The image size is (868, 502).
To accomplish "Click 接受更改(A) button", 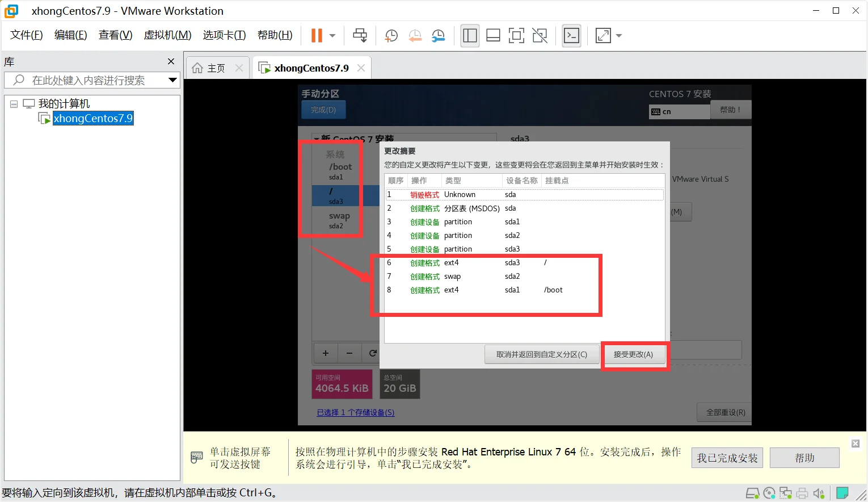I will [x=633, y=354].
